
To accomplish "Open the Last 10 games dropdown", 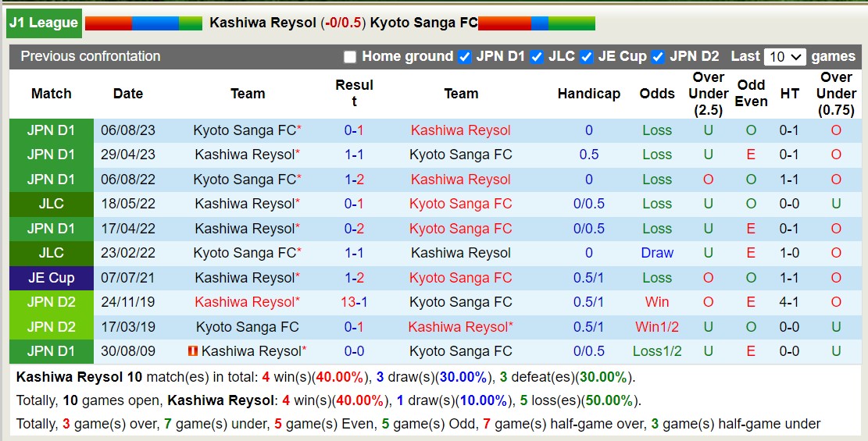I will click(784, 57).
